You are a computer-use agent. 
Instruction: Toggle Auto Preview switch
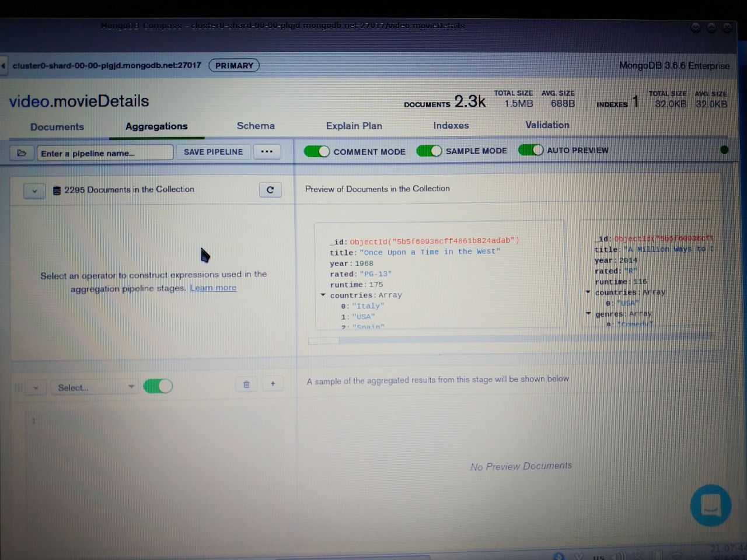[x=530, y=150]
